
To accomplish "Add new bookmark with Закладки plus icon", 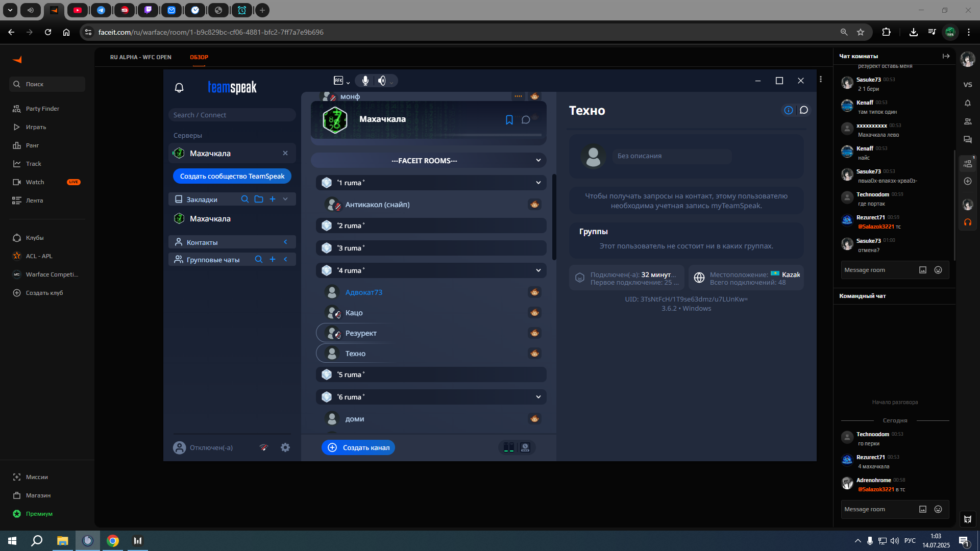I will click(273, 199).
